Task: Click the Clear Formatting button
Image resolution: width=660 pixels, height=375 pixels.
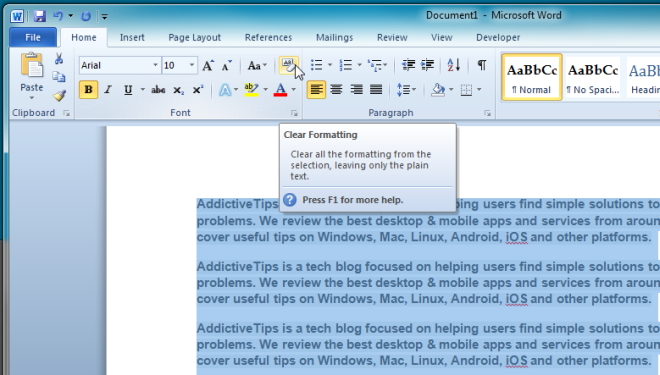Action: click(288, 65)
